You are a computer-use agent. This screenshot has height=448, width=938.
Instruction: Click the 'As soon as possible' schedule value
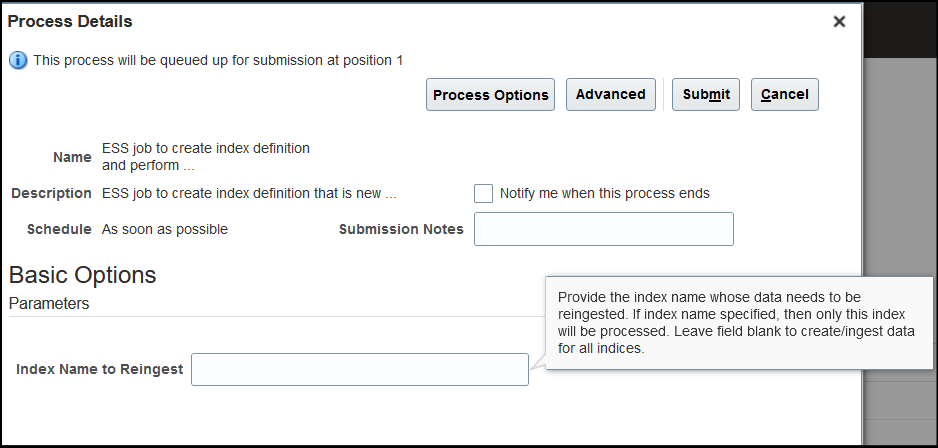[x=165, y=229]
